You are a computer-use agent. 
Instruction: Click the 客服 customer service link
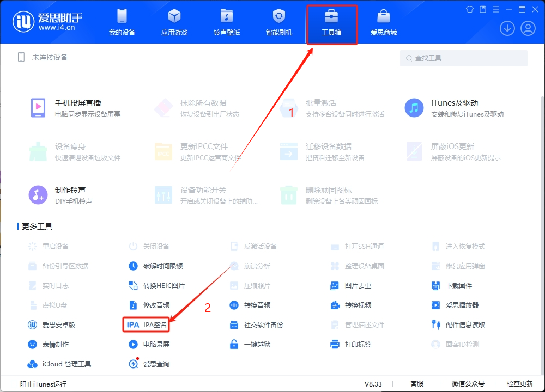(x=417, y=384)
